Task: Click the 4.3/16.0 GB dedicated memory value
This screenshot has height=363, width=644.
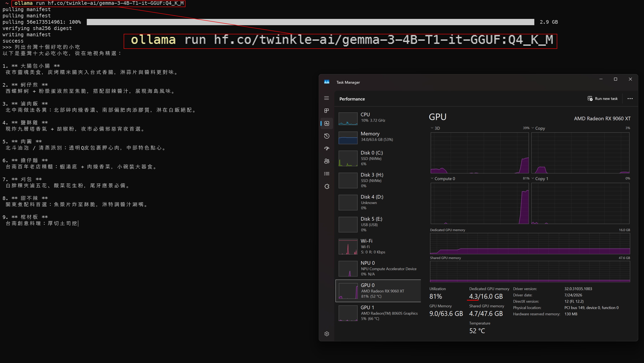Action: (486, 296)
